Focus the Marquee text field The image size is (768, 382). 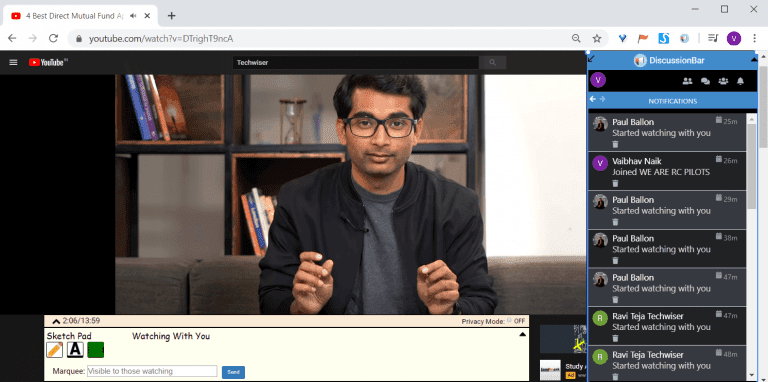pyautogui.click(x=152, y=371)
